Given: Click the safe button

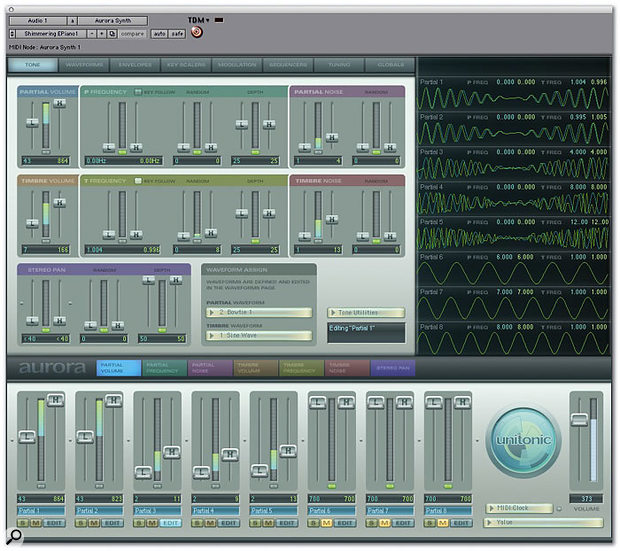Looking at the screenshot, I should (x=177, y=34).
